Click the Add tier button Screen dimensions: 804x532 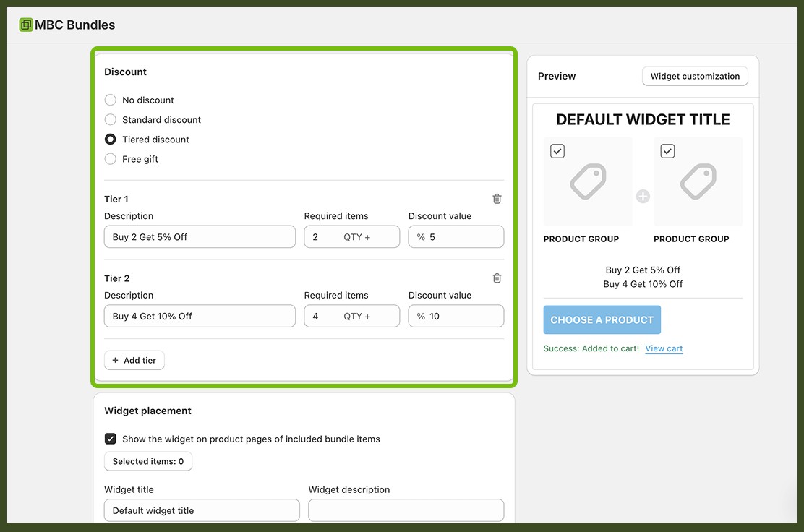coord(134,360)
